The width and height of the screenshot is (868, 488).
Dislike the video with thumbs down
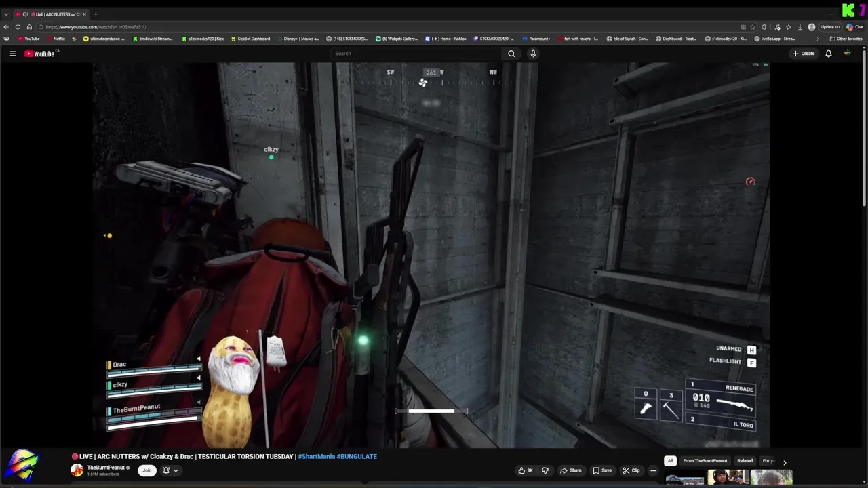coord(545,470)
